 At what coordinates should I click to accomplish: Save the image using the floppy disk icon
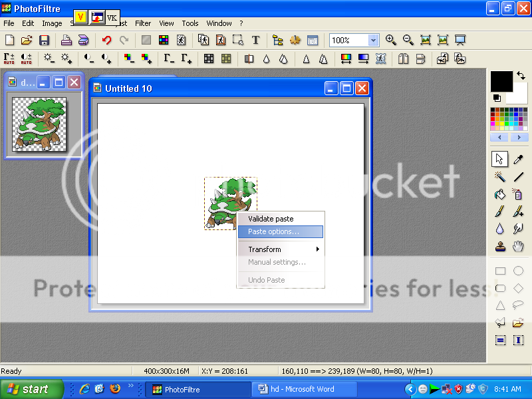[44, 40]
